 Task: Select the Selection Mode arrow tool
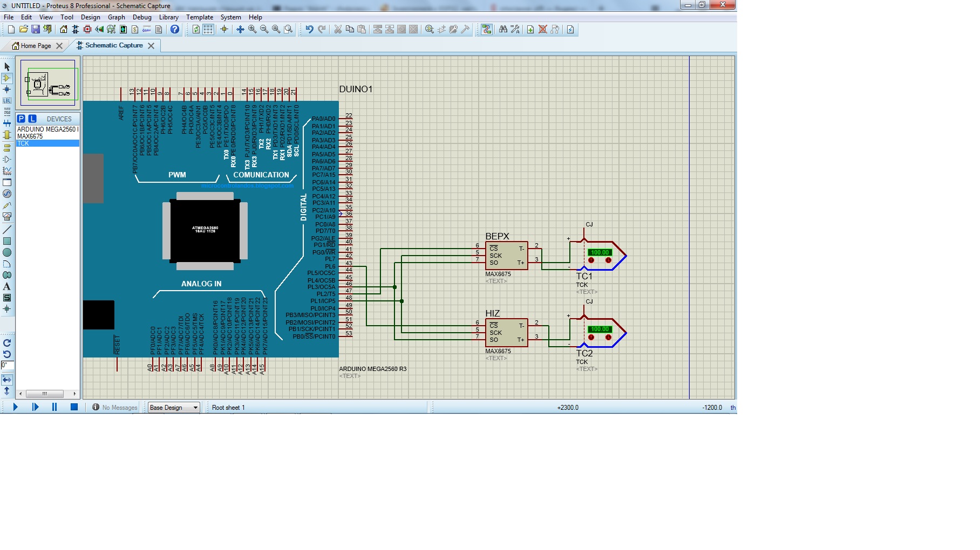pyautogui.click(x=7, y=67)
